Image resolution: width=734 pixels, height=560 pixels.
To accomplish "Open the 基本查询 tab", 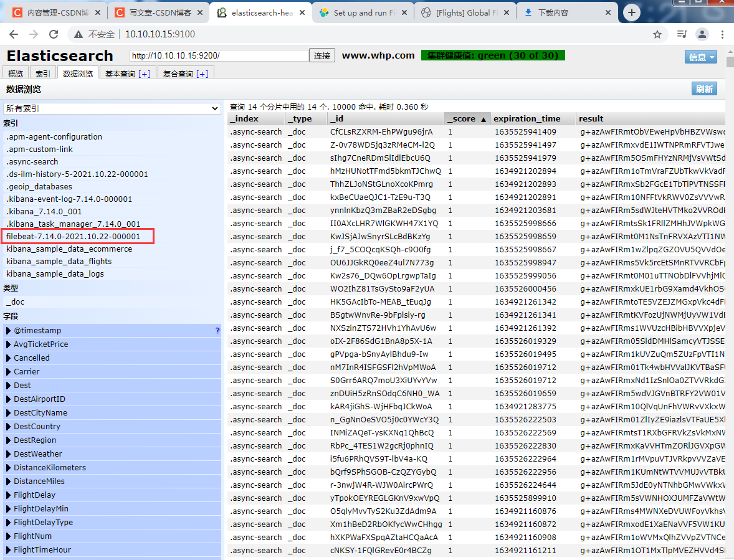I will point(128,74).
